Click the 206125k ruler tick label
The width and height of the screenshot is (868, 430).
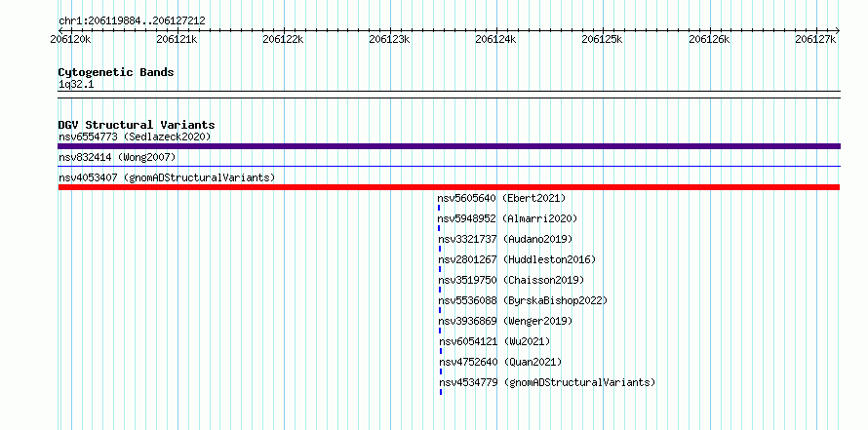602,39
